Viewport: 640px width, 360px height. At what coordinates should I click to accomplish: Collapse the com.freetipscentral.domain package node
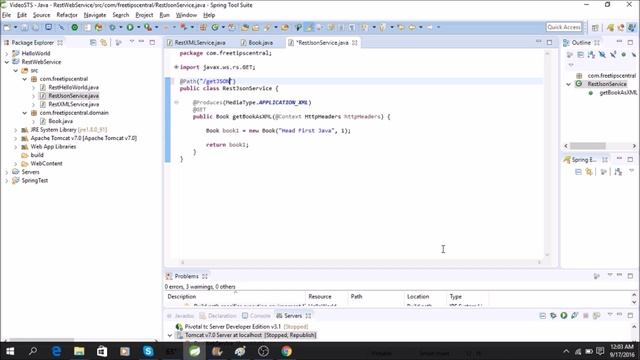point(24,113)
